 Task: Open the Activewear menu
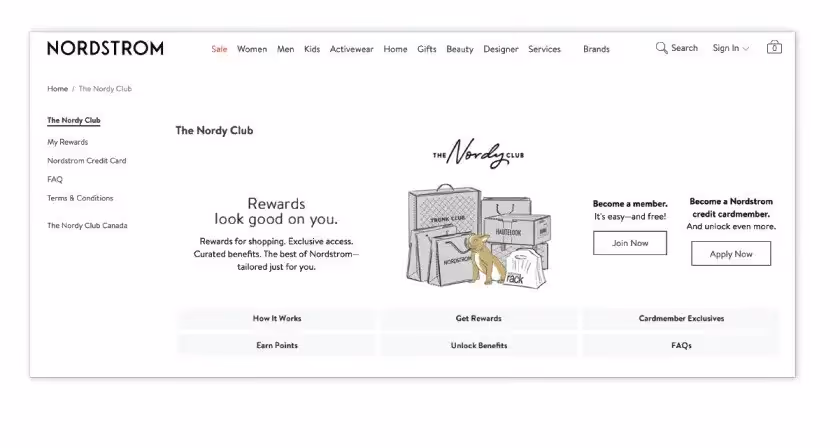pos(351,49)
